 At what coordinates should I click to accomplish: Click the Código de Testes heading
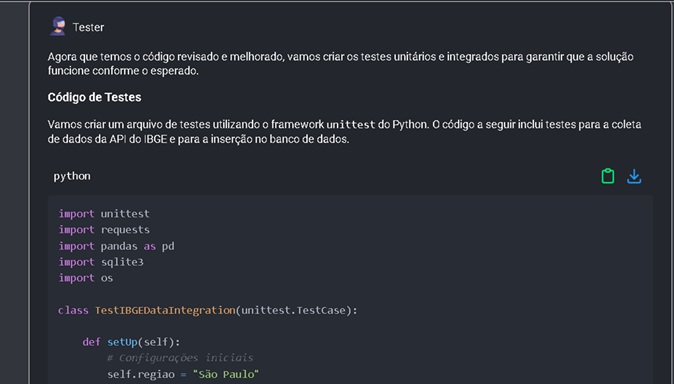95,97
